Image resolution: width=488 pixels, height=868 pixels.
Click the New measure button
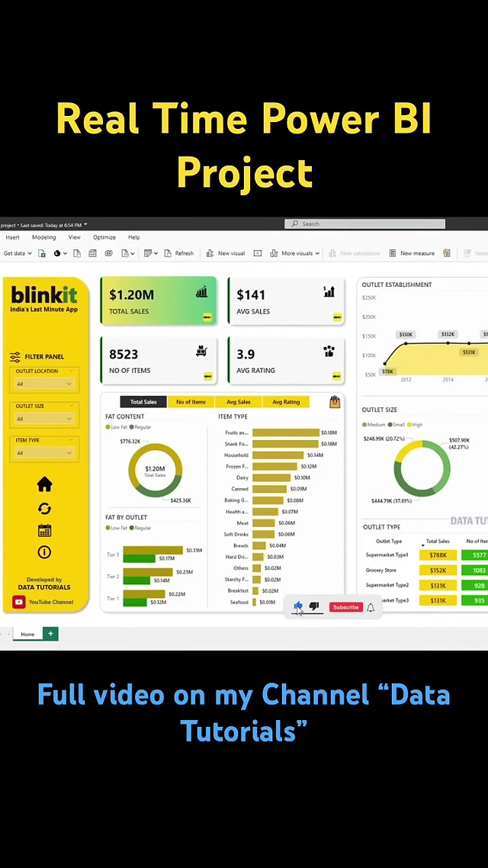(x=413, y=253)
